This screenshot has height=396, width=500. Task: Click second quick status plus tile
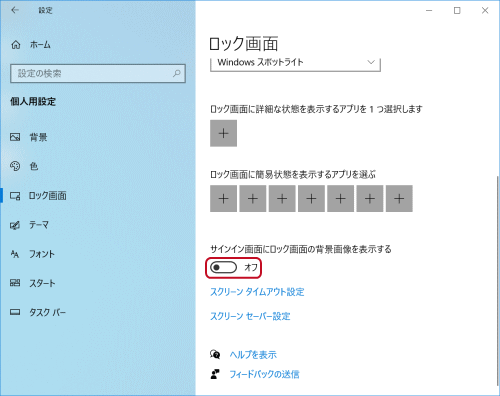click(253, 199)
